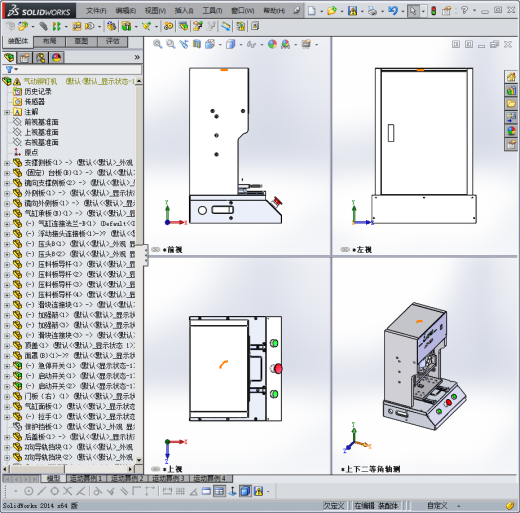Toggle the link views icon near 左视 label
The height and width of the screenshot is (513, 520).
(x=345, y=249)
